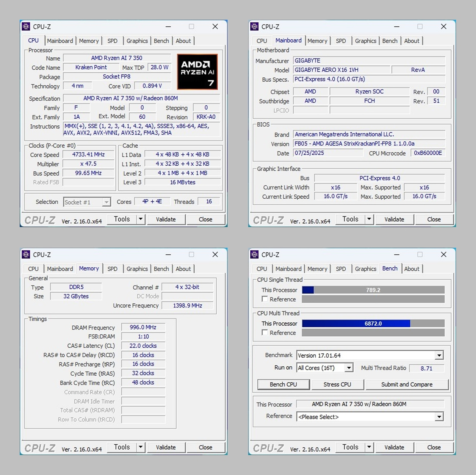Image resolution: width=476 pixels, height=475 pixels.
Task: Click the CPU-Z app icon in the Memory window title bar
Action: pyautogui.click(x=26, y=255)
